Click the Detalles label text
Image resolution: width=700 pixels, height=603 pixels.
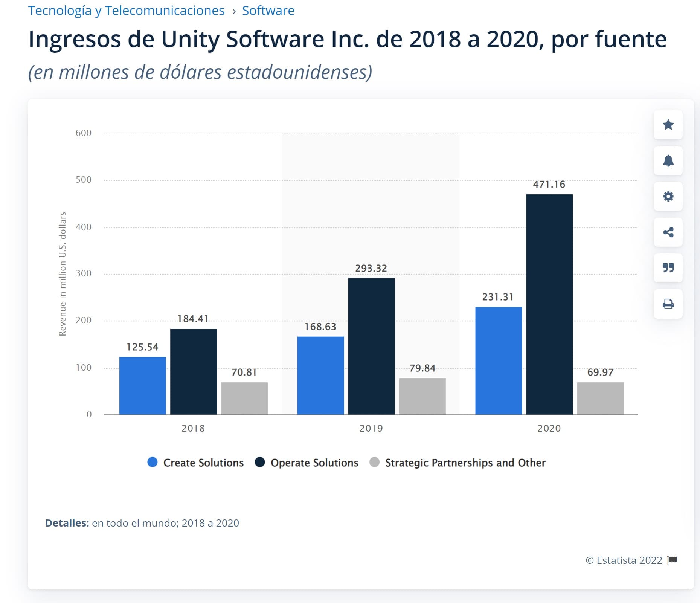click(67, 523)
